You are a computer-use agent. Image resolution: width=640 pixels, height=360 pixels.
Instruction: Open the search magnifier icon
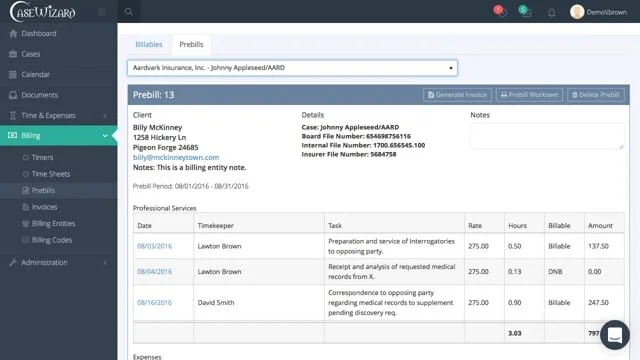coord(129,12)
